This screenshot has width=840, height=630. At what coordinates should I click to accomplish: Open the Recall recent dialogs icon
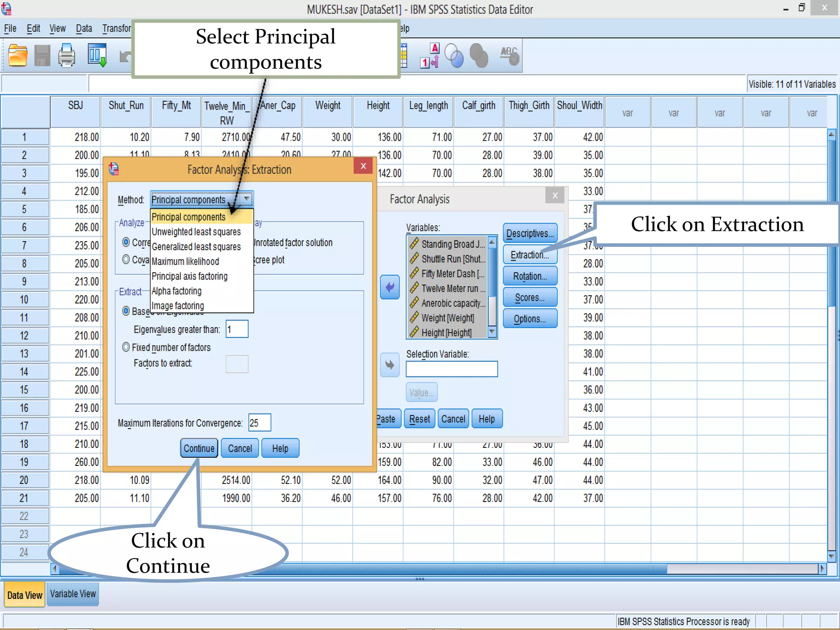97,55
